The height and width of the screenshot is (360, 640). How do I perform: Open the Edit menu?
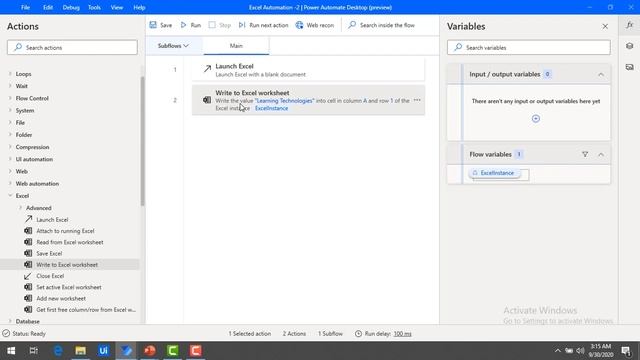click(x=48, y=7)
